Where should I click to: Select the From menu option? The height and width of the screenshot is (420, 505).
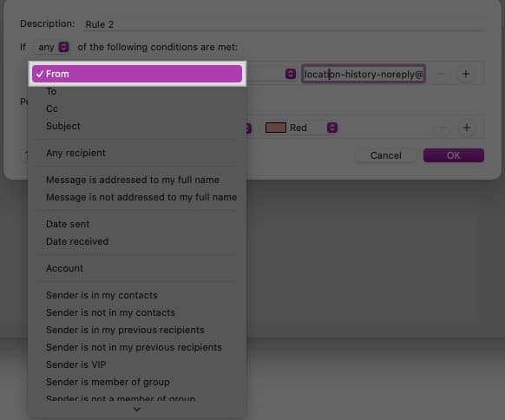pos(137,74)
